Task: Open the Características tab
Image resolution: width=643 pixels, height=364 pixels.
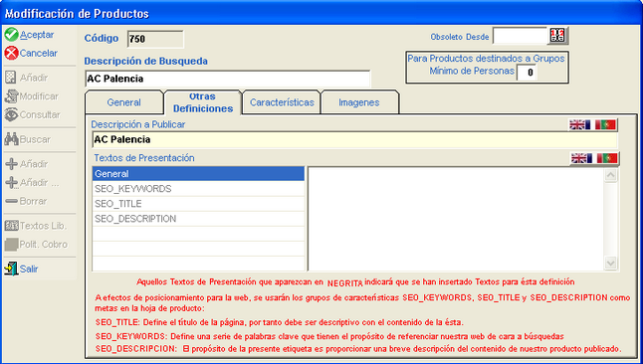Action: [282, 102]
